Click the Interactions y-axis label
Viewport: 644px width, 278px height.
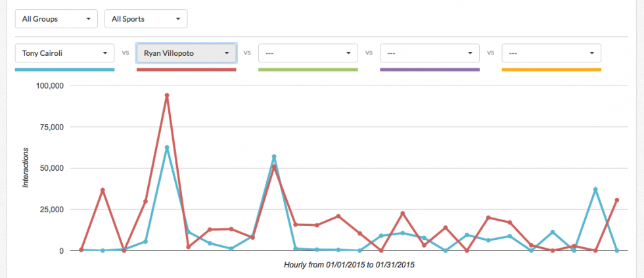pos(26,168)
